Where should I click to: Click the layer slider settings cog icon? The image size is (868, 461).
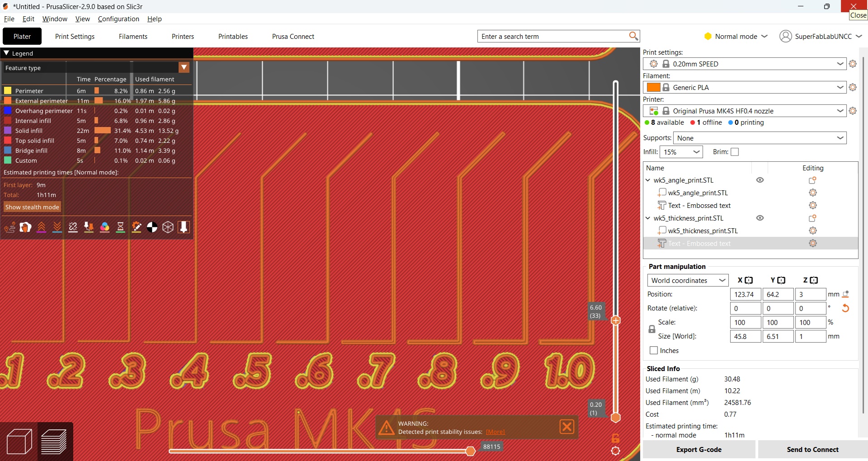615,451
